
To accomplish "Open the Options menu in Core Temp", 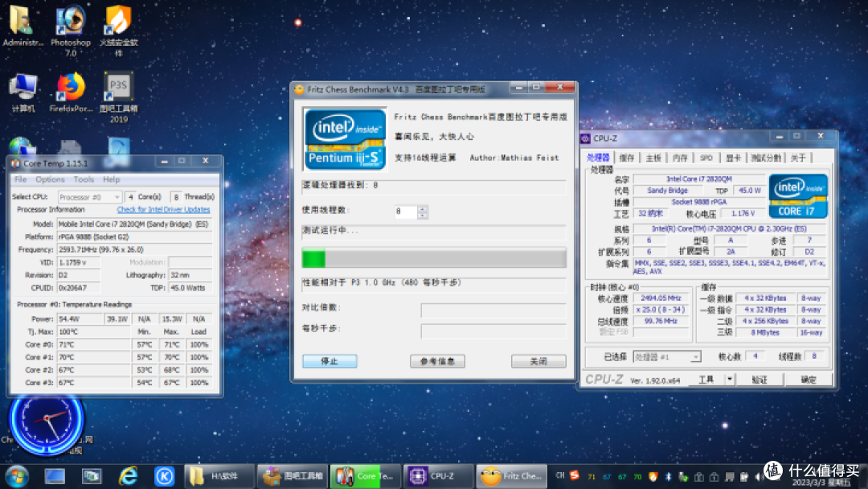I will [x=50, y=179].
